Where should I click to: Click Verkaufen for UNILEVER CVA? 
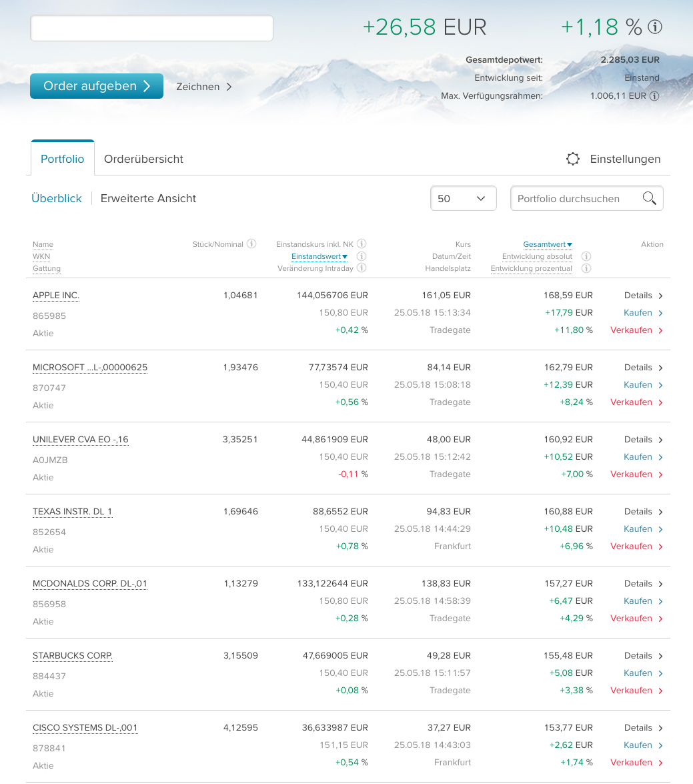pos(631,474)
